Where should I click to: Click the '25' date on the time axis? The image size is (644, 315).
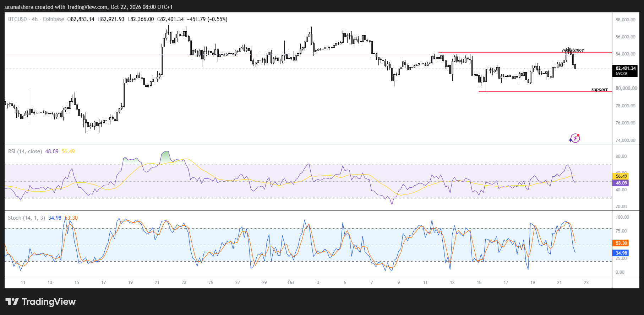[211, 283]
